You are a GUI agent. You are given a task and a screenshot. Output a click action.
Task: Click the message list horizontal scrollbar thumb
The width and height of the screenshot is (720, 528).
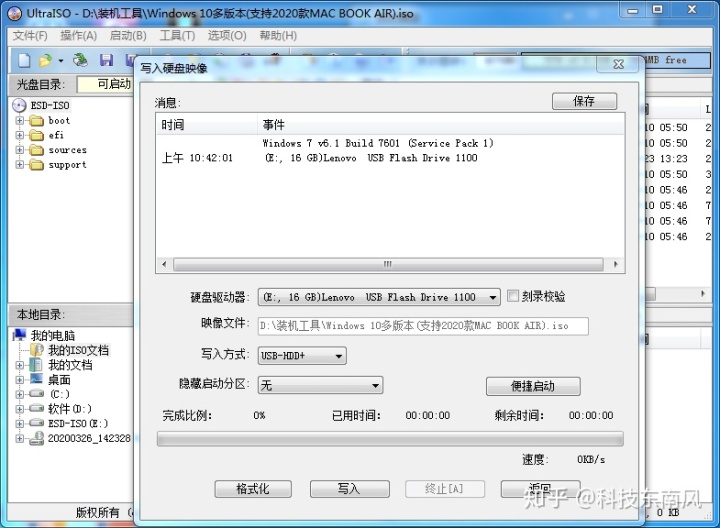click(x=388, y=264)
